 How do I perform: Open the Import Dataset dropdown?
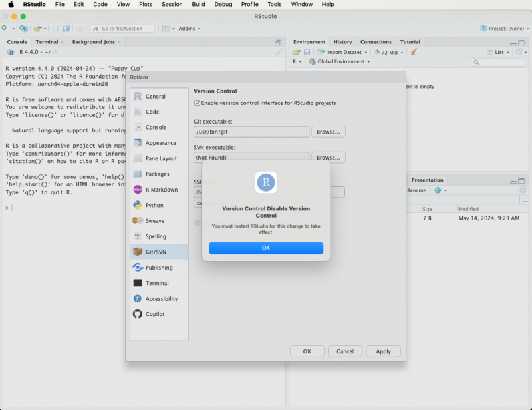pos(342,53)
